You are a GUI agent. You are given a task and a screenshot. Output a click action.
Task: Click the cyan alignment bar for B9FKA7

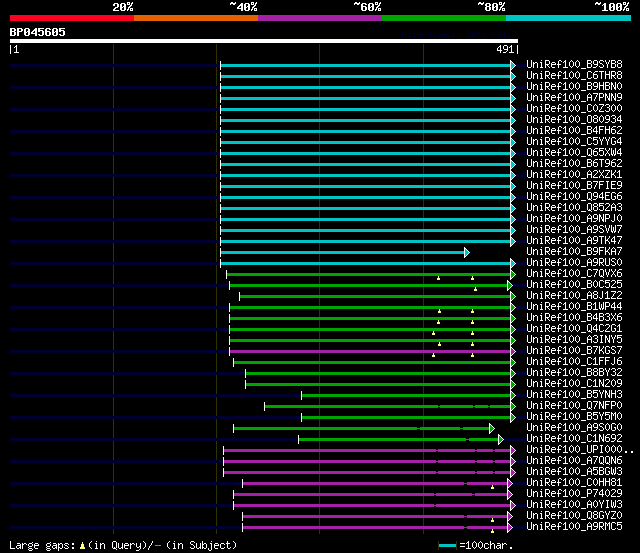(342, 253)
